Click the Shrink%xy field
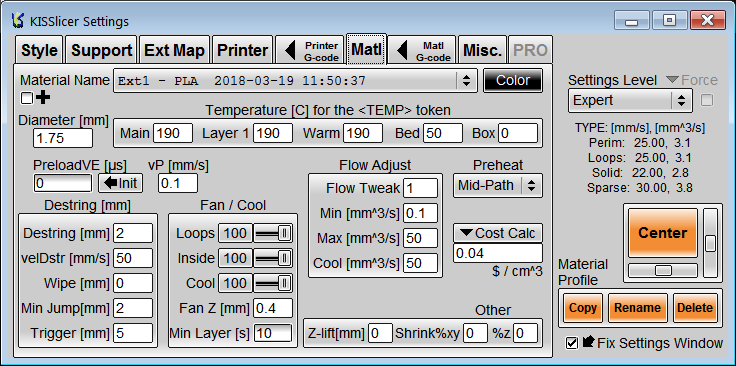Image resolution: width=736 pixels, height=366 pixels. (476, 333)
